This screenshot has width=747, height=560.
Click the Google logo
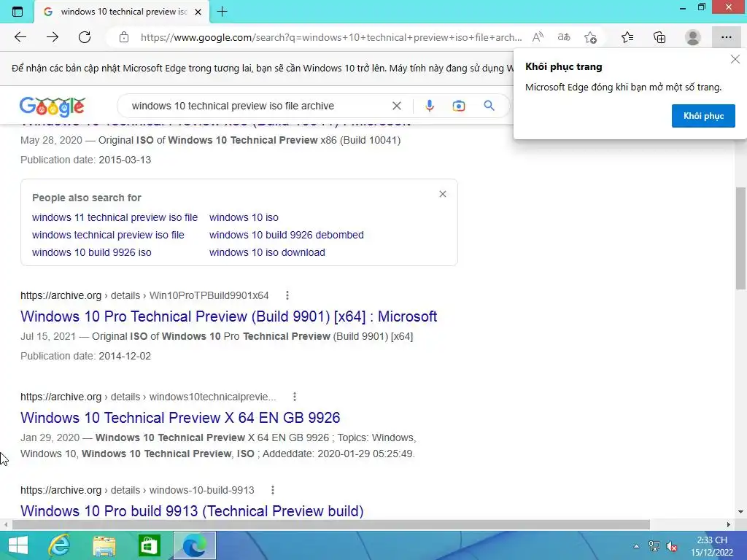pos(53,106)
